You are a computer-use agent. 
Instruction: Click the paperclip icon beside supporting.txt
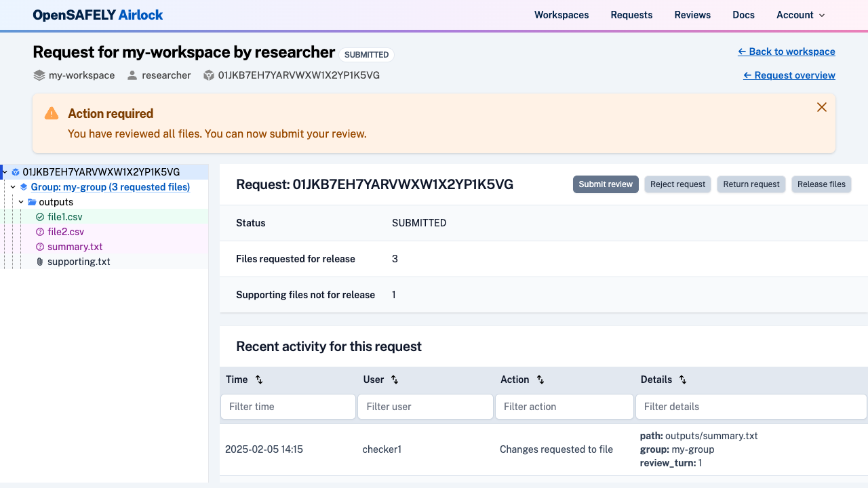[x=40, y=262]
